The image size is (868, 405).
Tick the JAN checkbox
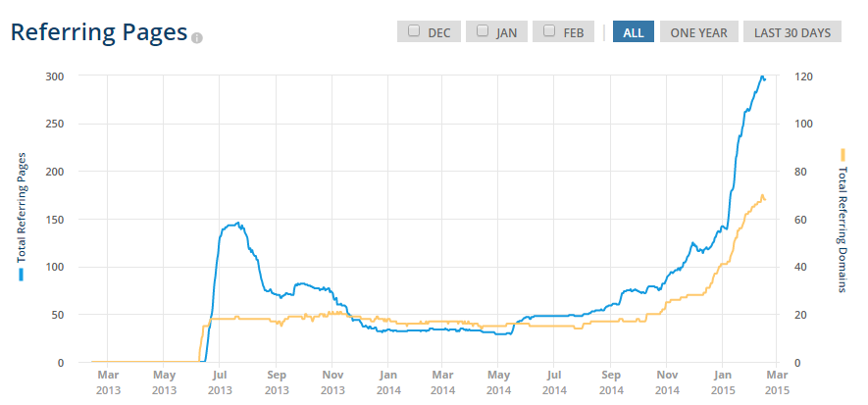click(483, 30)
